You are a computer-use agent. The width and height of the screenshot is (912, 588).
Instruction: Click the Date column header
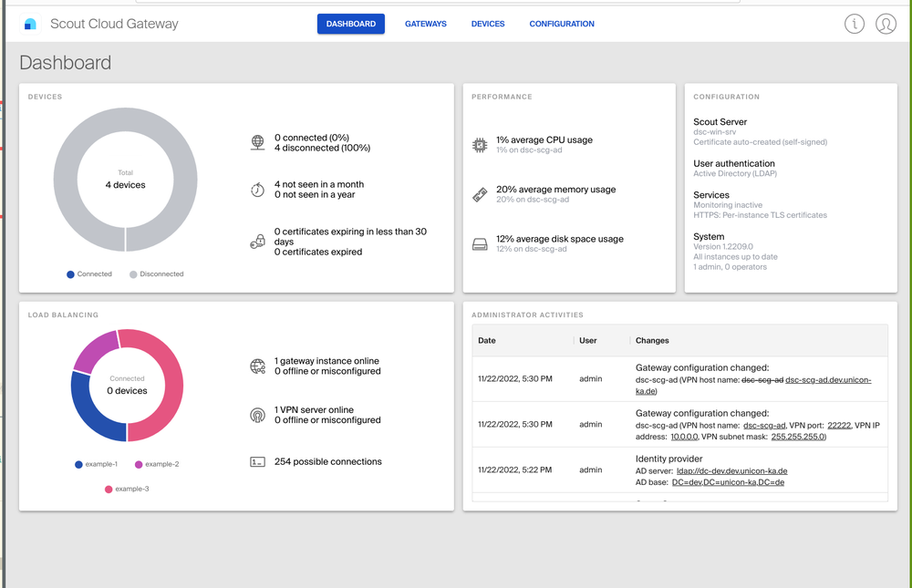coord(487,341)
